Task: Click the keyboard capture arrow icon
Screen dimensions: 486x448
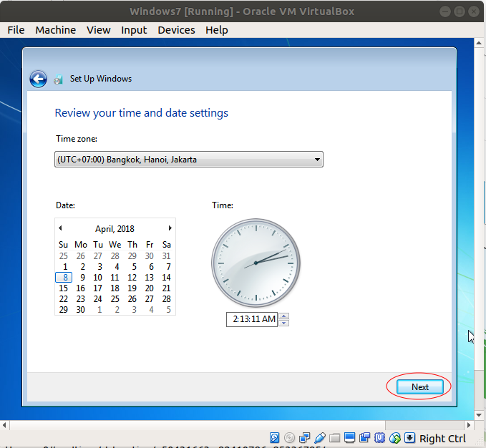Action: pos(409,438)
